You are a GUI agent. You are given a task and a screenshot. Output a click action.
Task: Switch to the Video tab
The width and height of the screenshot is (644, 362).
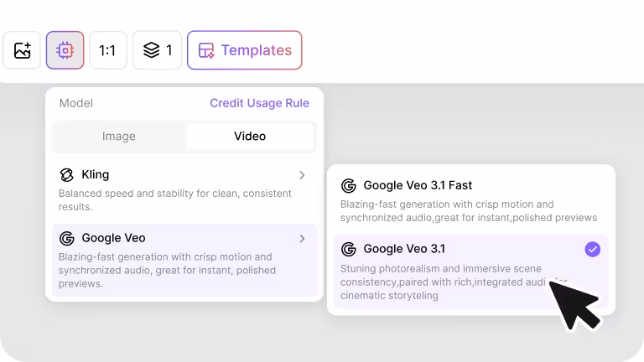click(250, 136)
